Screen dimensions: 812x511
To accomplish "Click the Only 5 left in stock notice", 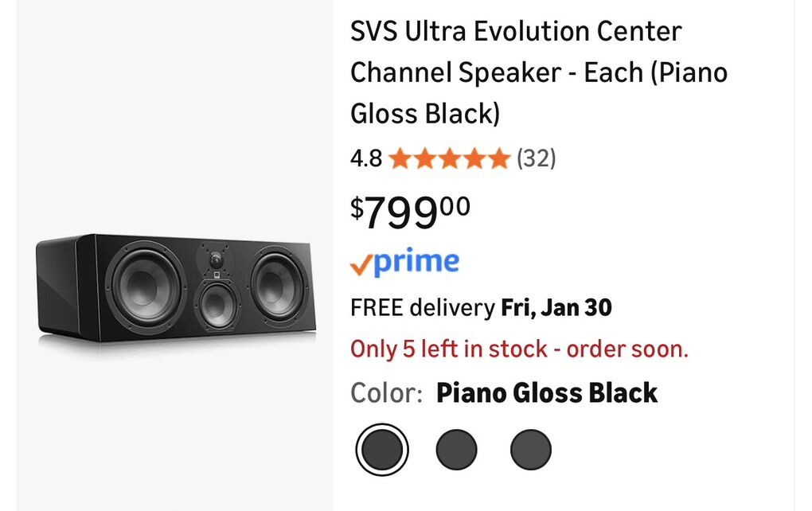I will click(519, 349).
